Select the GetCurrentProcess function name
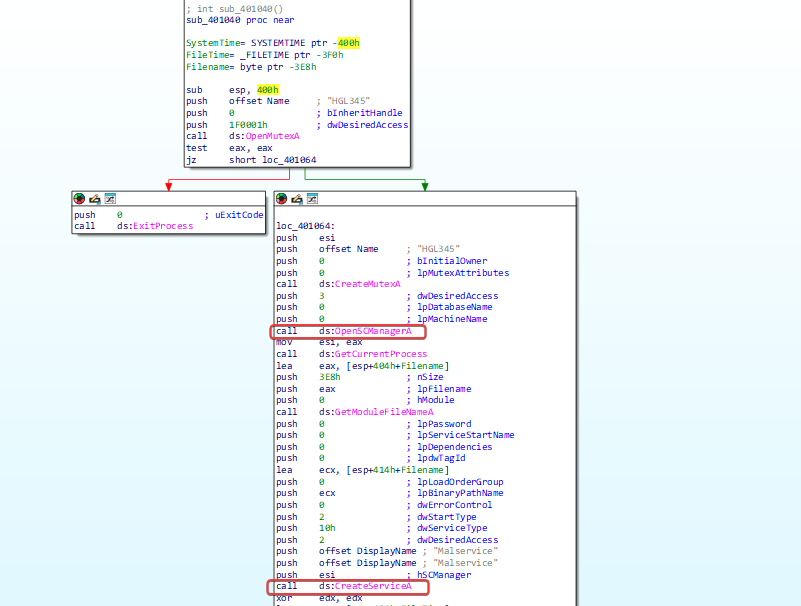Image resolution: width=801 pixels, height=606 pixels. point(381,354)
